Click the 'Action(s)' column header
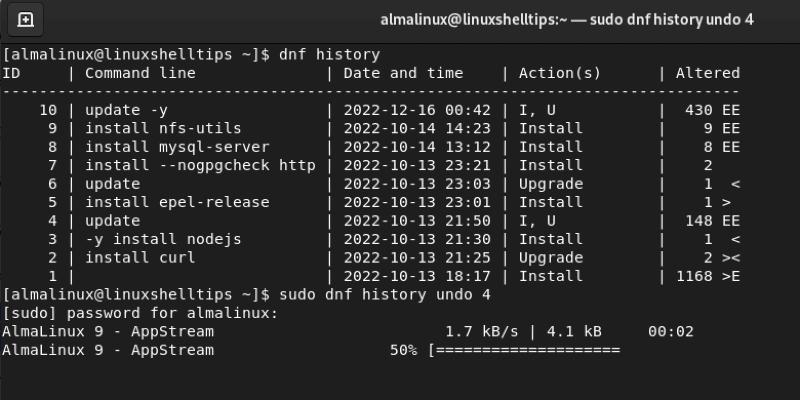800x400 pixels. point(559,73)
